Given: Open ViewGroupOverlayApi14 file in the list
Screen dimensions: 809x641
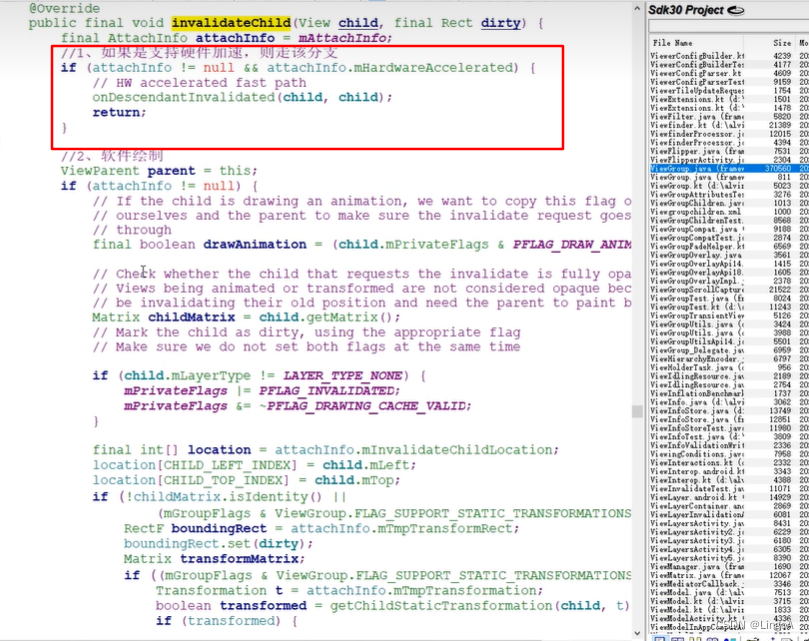Looking at the screenshot, I should (729, 264).
